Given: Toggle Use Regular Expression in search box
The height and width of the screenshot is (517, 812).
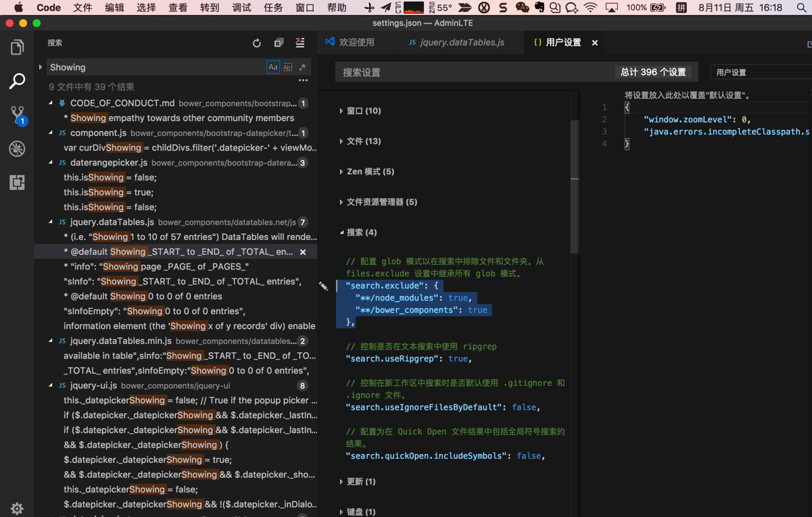Looking at the screenshot, I should [302, 68].
